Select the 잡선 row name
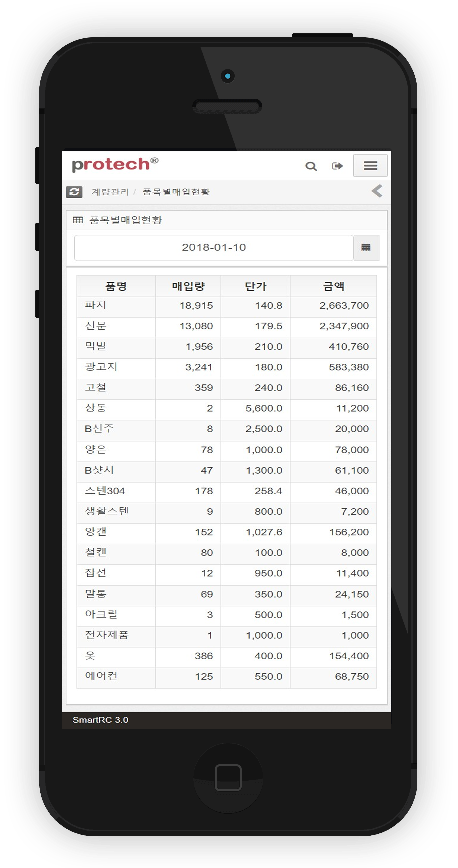Viewport: 458px width, 868px height. point(95,573)
